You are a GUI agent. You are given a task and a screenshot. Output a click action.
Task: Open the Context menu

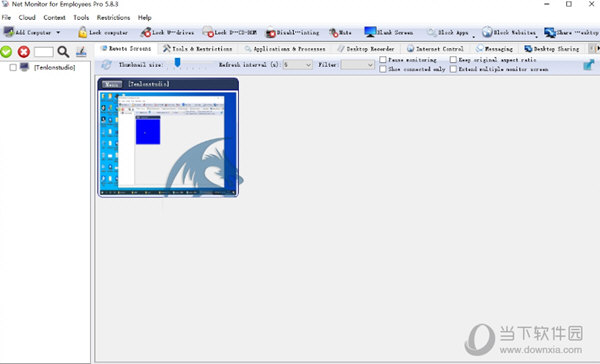point(54,17)
